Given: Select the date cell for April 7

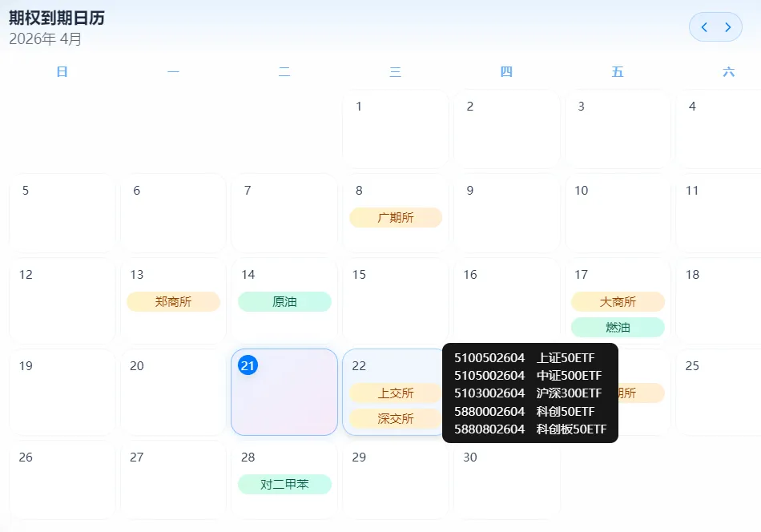Looking at the screenshot, I should point(284,213).
